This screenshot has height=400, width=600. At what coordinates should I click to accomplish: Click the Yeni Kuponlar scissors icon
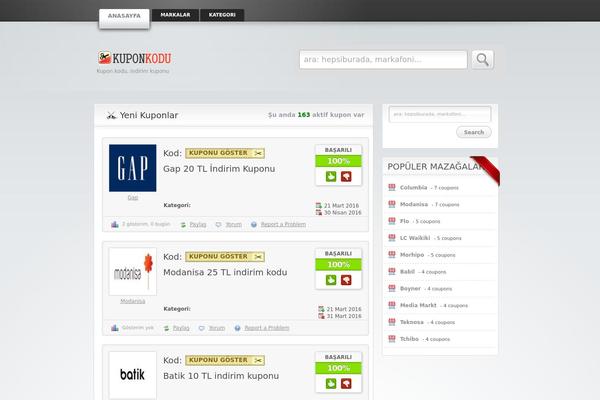tap(111, 115)
